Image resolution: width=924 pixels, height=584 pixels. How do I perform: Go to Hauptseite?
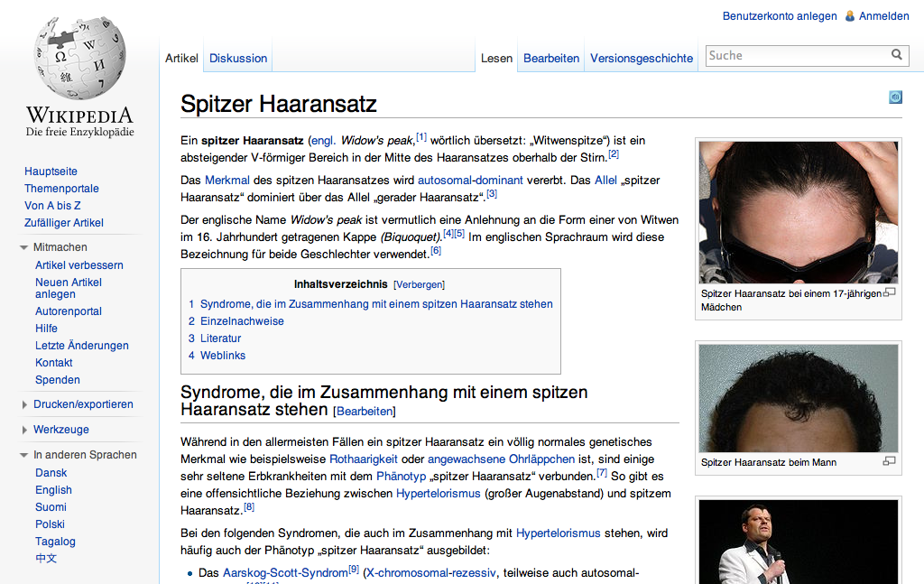(x=51, y=171)
